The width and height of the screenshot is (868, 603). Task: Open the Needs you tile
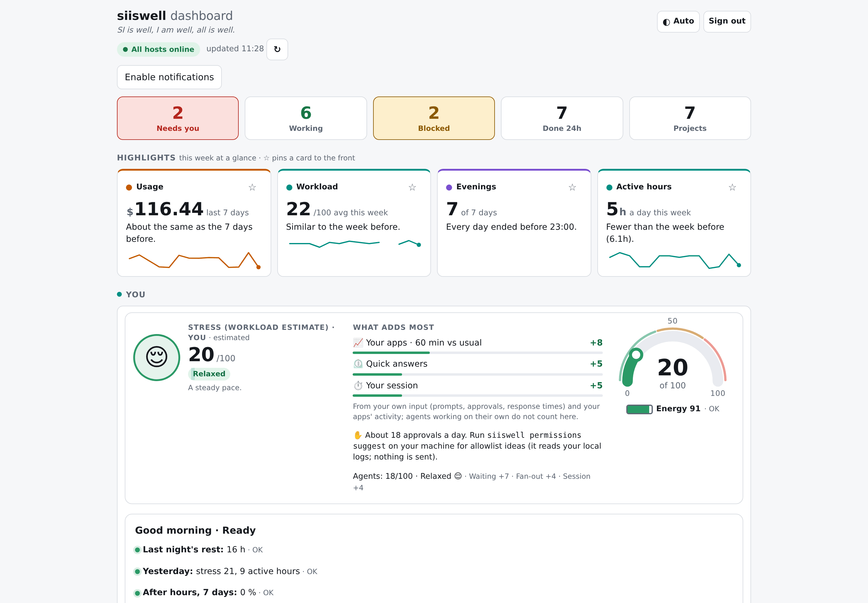178,118
